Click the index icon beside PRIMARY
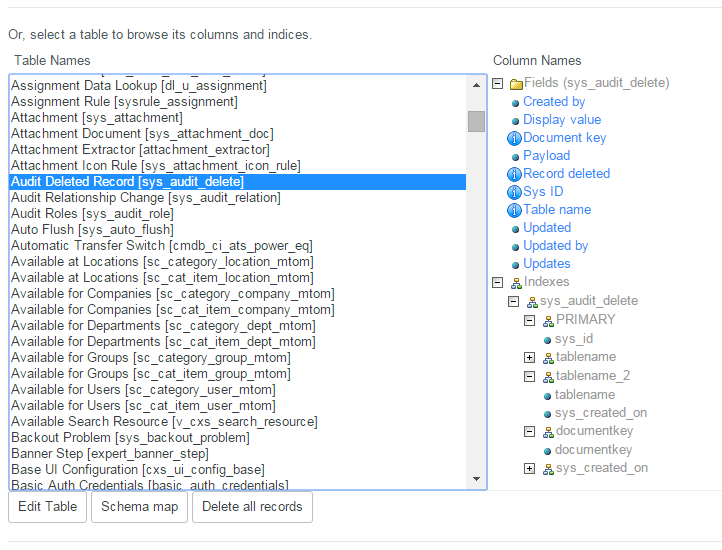This screenshot has width=722, height=550. click(x=548, y=321)
